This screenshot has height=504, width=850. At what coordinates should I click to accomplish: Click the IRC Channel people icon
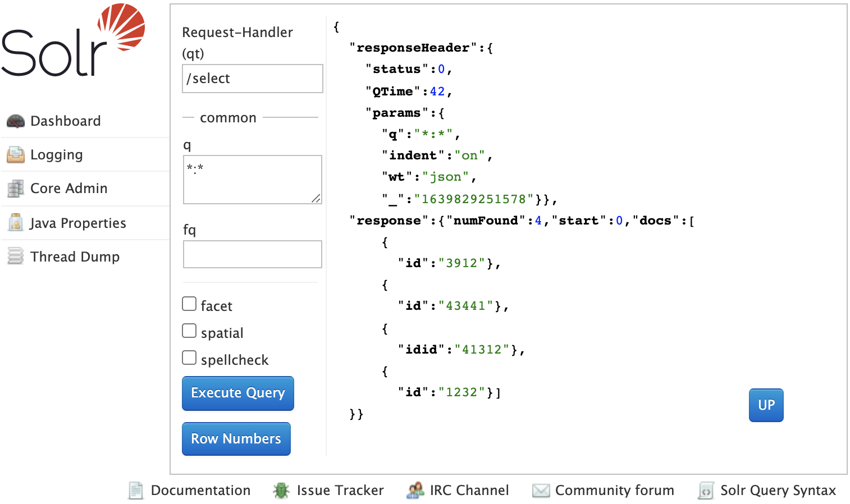tap(415, 491)
